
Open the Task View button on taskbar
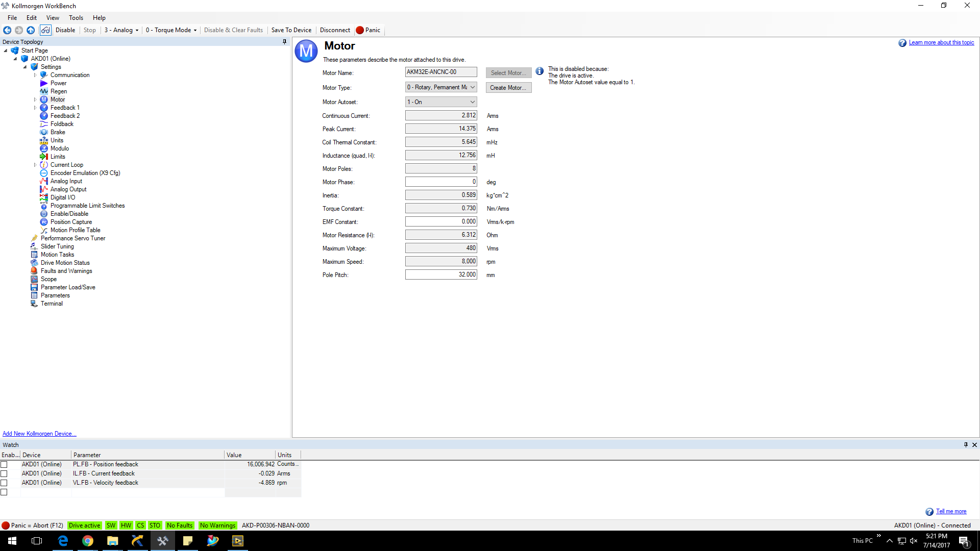[37, 541]
